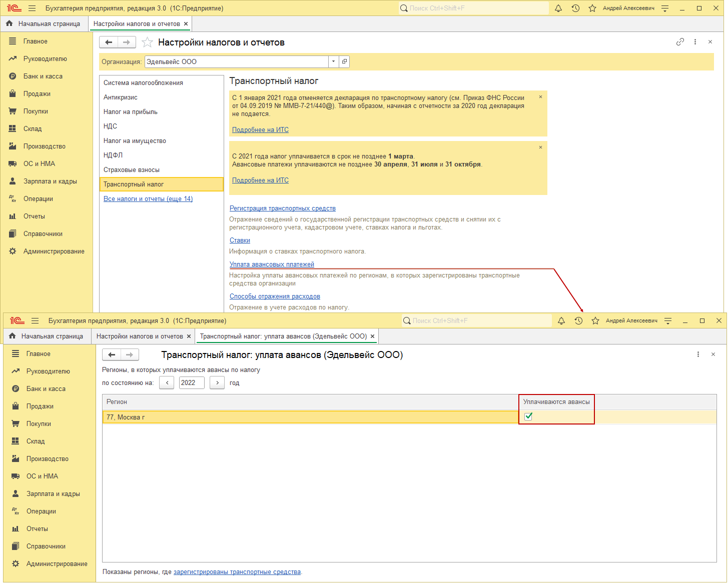
Task: Open notifications bell in lower window
Action: pos(561,321)
